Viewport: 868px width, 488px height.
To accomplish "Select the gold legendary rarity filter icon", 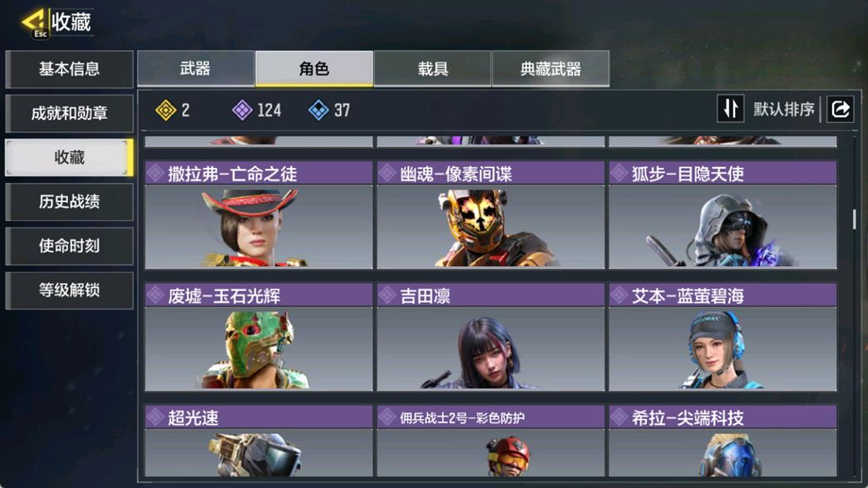I will click(165, 110).
